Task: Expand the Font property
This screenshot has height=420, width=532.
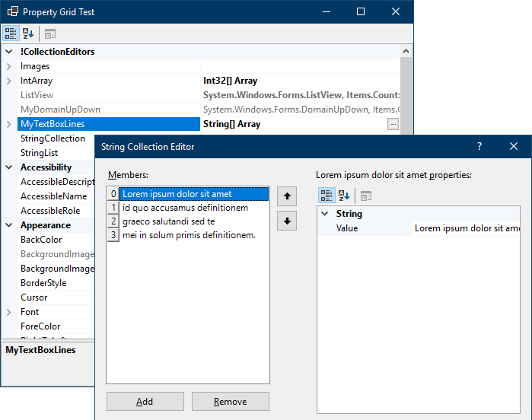Action: (x=9, y=312)
